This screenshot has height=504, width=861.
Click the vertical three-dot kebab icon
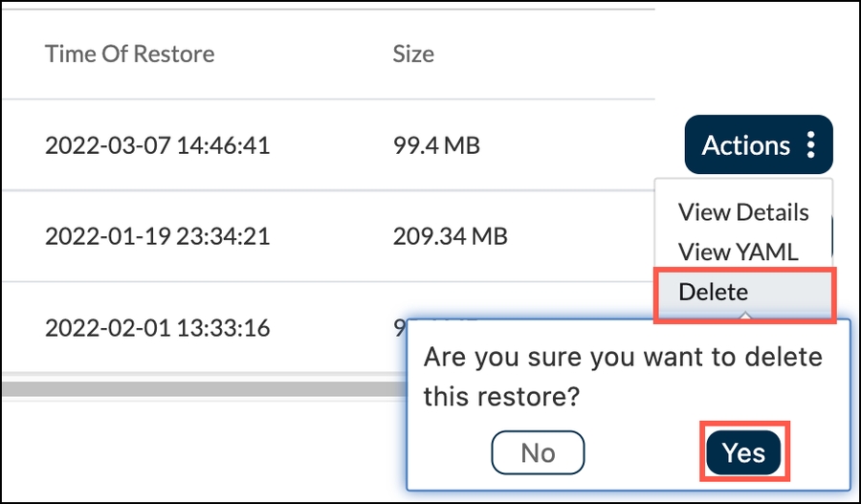point(811,145)
